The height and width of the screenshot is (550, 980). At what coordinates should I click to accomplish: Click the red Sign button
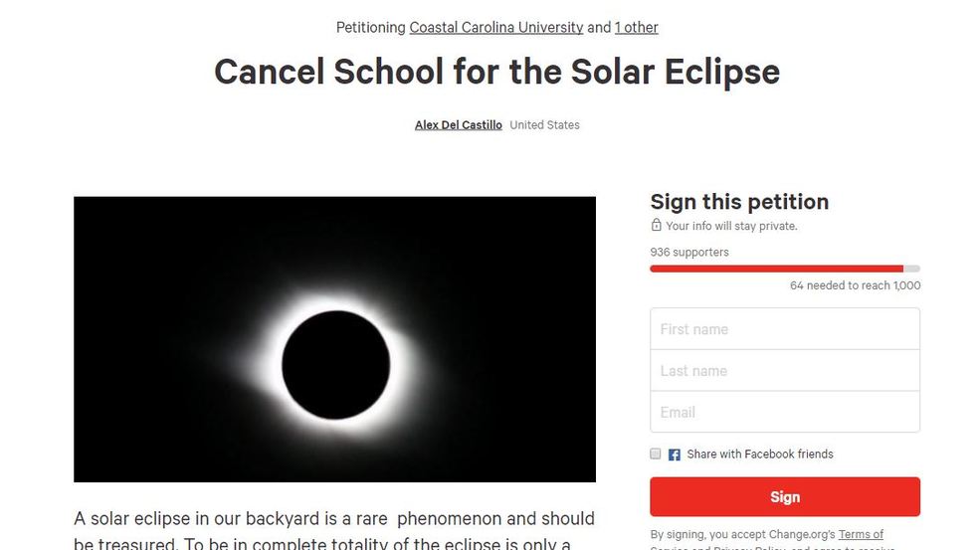tap(785, 497)
